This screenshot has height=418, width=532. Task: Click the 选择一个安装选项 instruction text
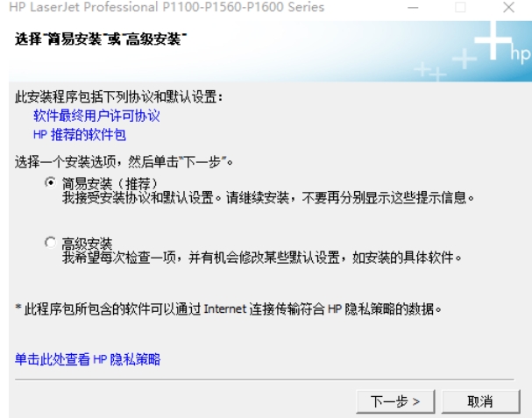(124, 162)
